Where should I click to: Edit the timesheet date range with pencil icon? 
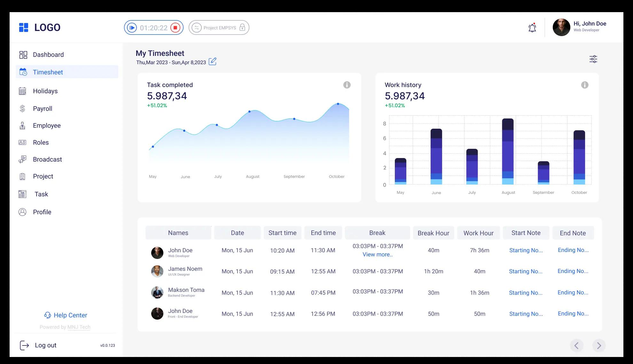pos(213,61)
